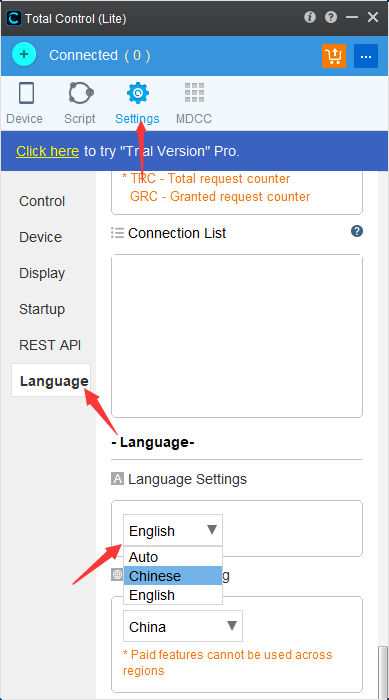This screenshot has width=389, height=700.
Task: Open the orange shopping cart purchase icon
Action: pyautogui.click(x=334, y=56)
